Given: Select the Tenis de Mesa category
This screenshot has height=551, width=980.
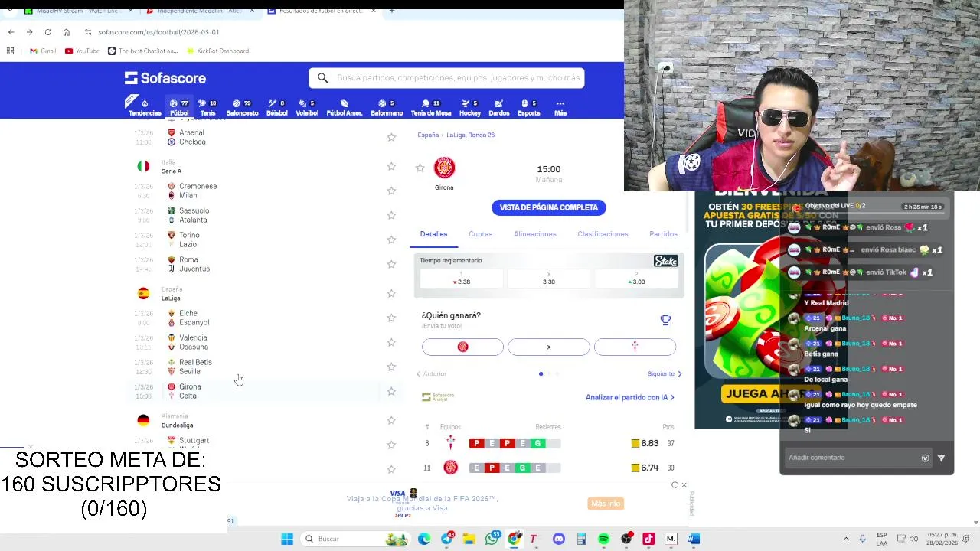Looking at the screenshot, I should point(431,108).
